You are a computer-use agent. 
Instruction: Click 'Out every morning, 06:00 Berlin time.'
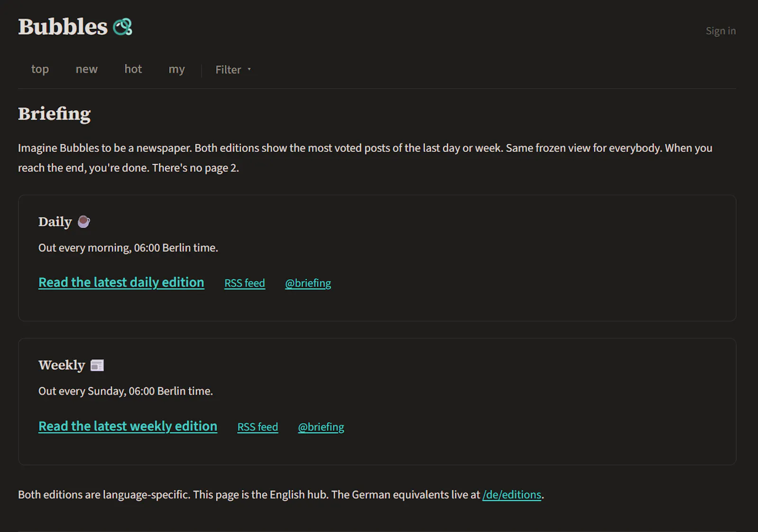tap(128, 248)
